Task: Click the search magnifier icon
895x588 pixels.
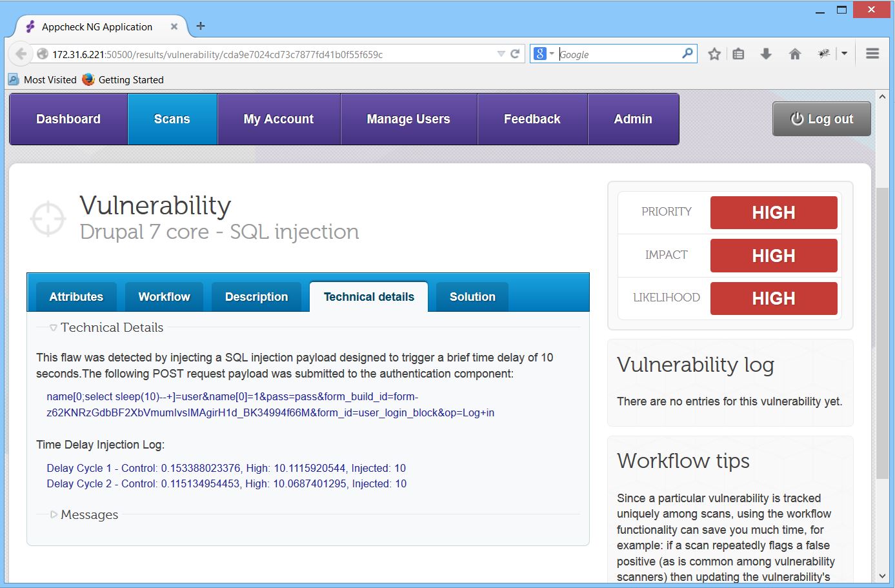Action: 687,54
